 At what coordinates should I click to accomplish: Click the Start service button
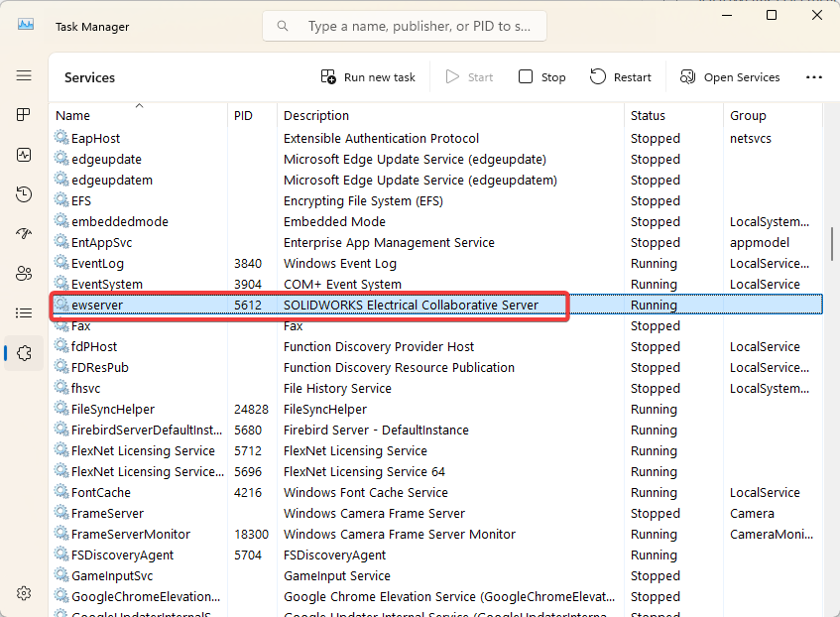(469, 77)
